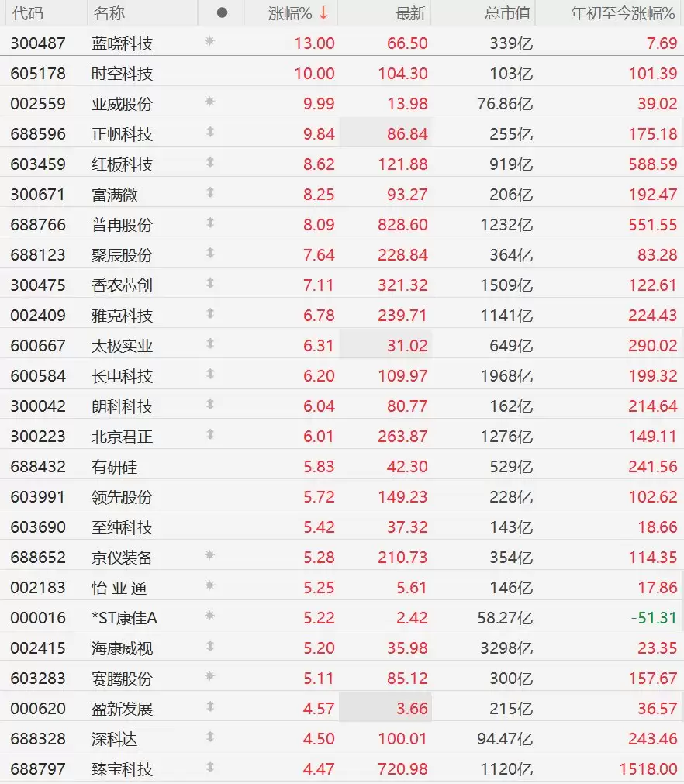684x784 pixels.
Task: Click the market cap value 1968亿
Action: click(x=506, y=376)
